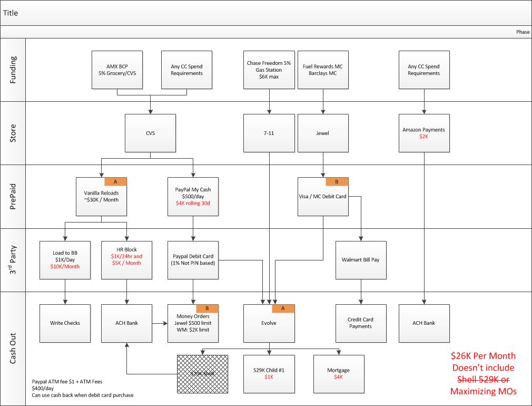Click the ACH Bank box below Amazon Payments
The width and height of the screenshot is (532, 406).
(424, 323)
